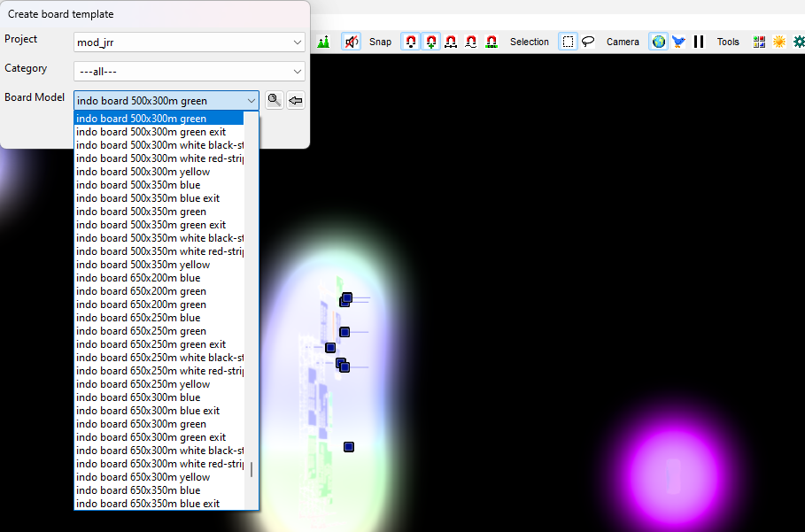
Task: Open the colored squares tool icon
Action: pyautogui.click(x=759, y=42)
